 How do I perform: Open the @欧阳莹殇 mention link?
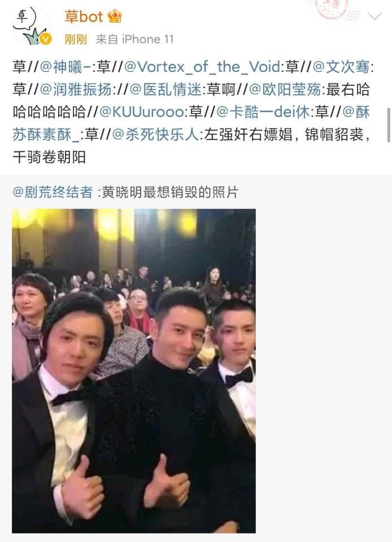pyautogui.click(x=285, y=89)
